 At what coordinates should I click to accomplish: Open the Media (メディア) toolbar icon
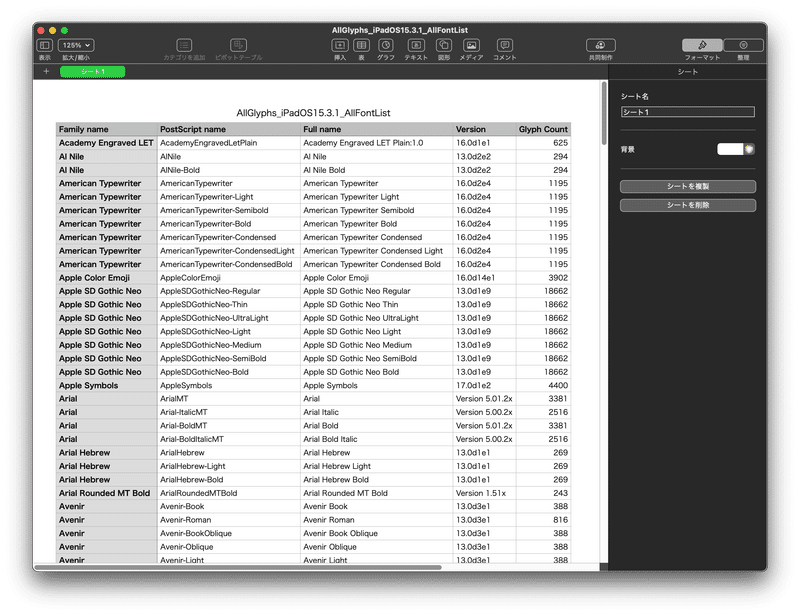click(471, 45)
